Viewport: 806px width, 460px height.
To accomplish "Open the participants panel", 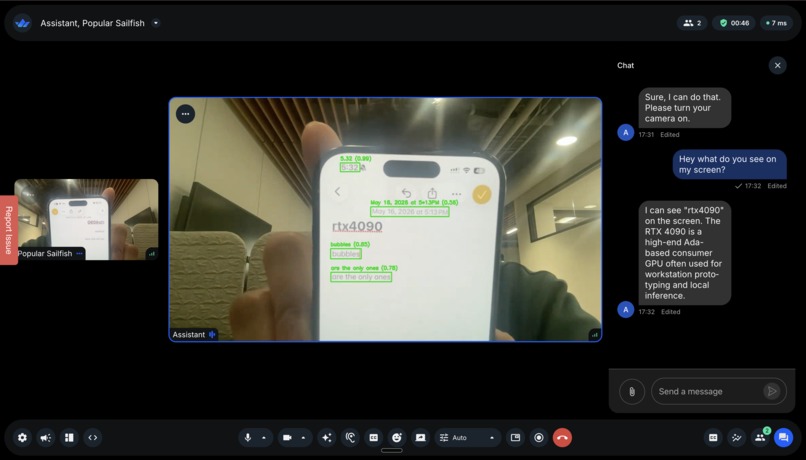I will click(760, 437).
